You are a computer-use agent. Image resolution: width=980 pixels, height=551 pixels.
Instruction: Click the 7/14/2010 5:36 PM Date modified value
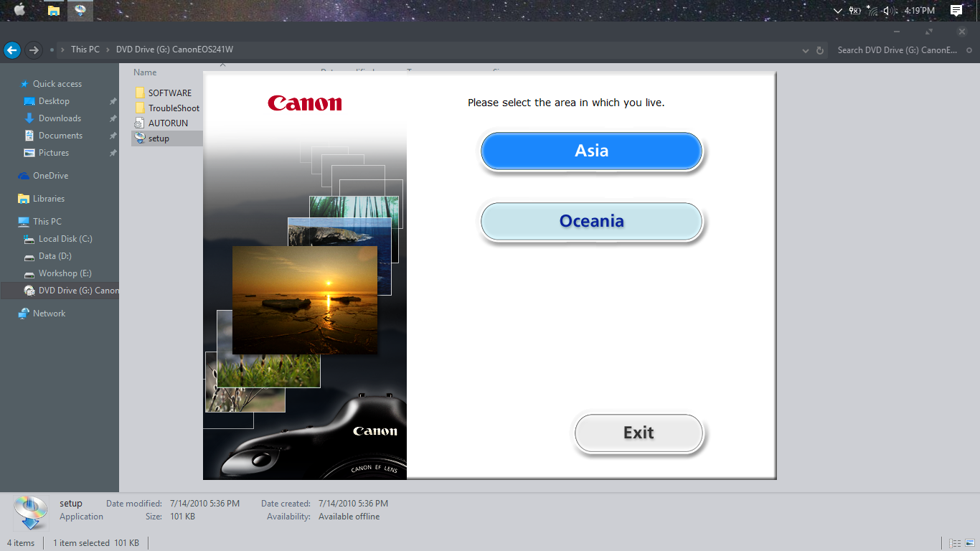coord(204,504)
